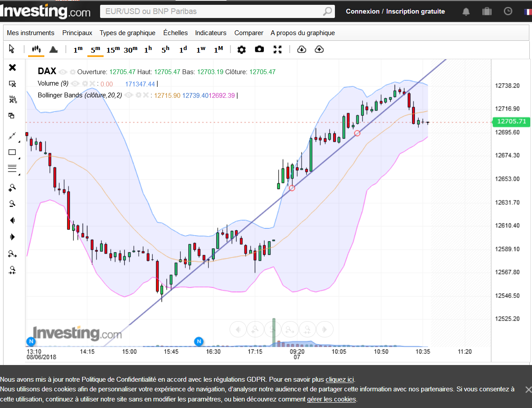Set timeframe to 1 week
Viewport: 532px width, 408px height.
[x=201, y=50]
